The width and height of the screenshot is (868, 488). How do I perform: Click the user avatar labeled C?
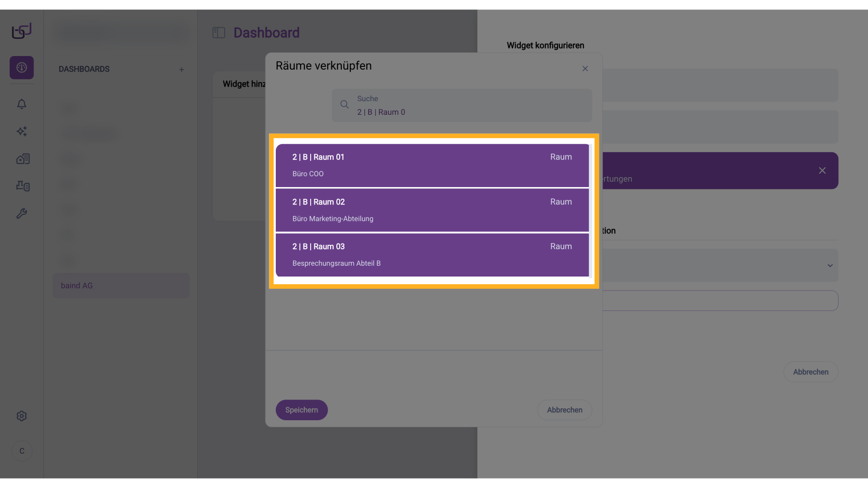pyautogui.click(x=22, y=451)
